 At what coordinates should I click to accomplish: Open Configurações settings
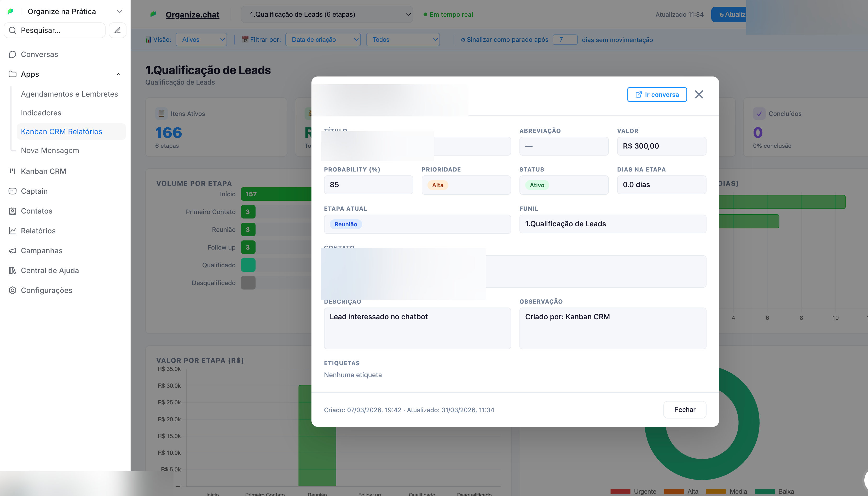pyautogui.click(x=46, y=290)
